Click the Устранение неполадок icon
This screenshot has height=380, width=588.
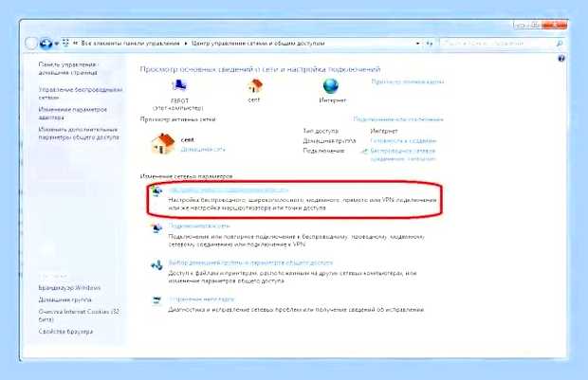click(x=157, y=300)
